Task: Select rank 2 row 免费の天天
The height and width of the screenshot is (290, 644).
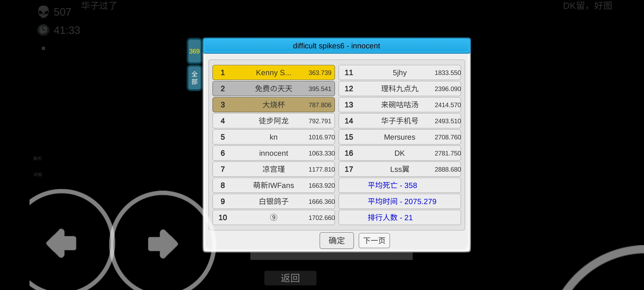Action: click(x=274, y=89)
